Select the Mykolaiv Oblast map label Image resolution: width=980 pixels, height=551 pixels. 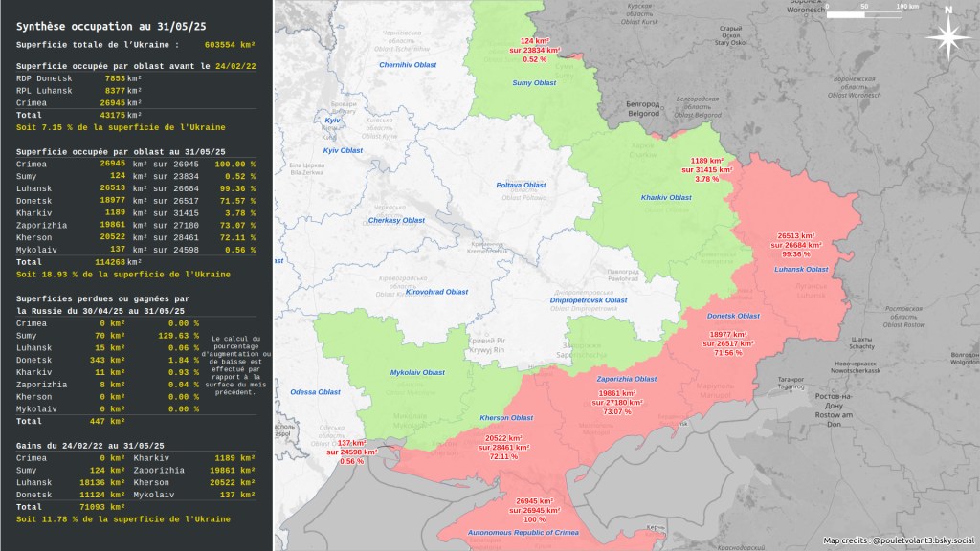point(417,371)
